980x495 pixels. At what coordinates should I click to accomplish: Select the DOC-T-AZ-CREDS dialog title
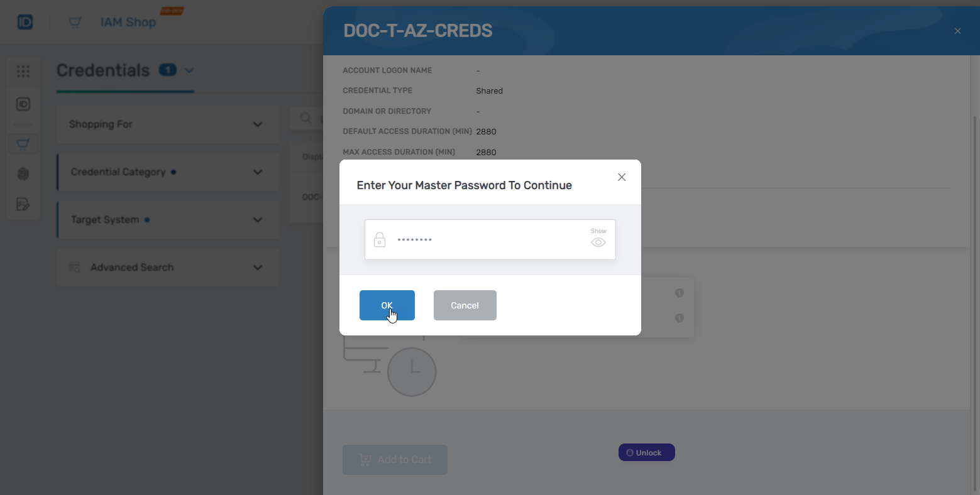(417, 30)
